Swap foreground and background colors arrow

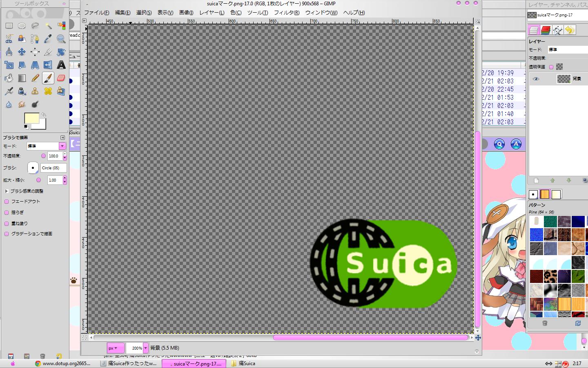(44, 115)
